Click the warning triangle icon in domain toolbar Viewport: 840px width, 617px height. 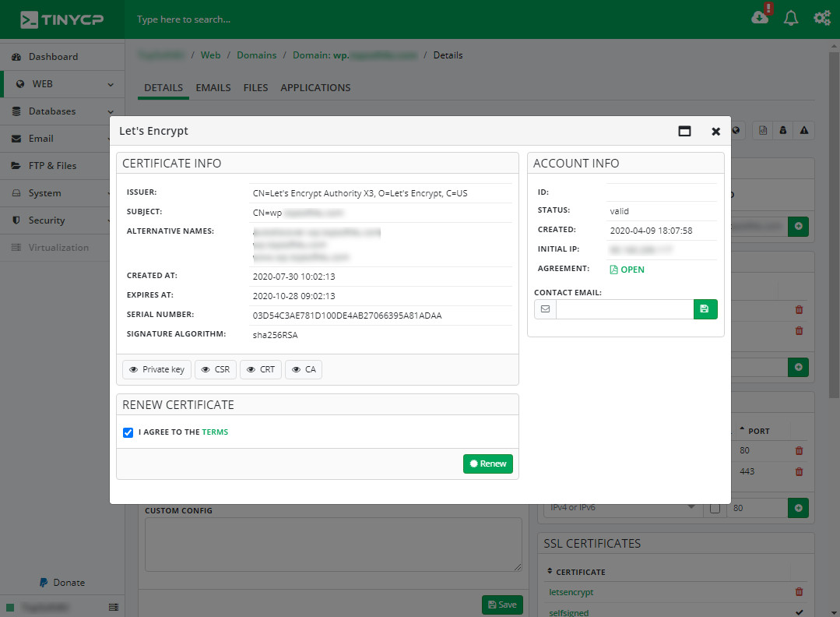tap(804, 130)
